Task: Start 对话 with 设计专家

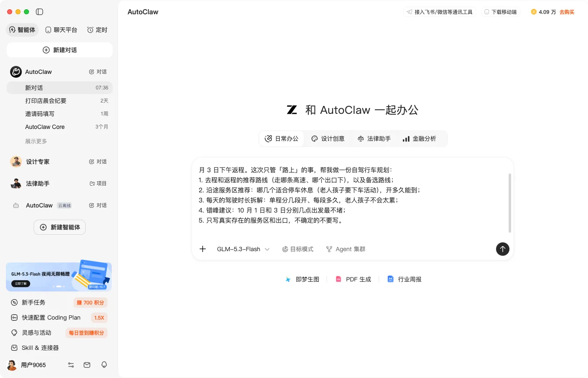Action: (98, 162)
